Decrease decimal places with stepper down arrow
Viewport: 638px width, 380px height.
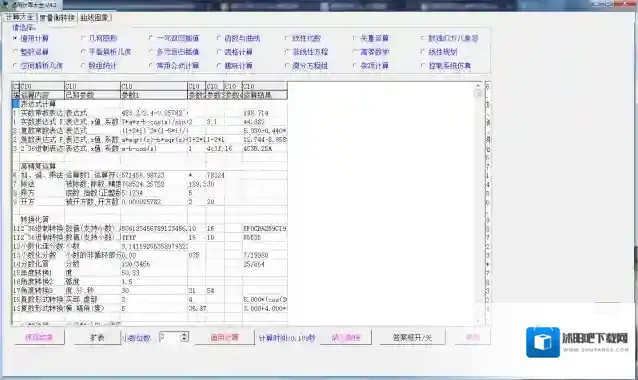(x=184, y=339)
